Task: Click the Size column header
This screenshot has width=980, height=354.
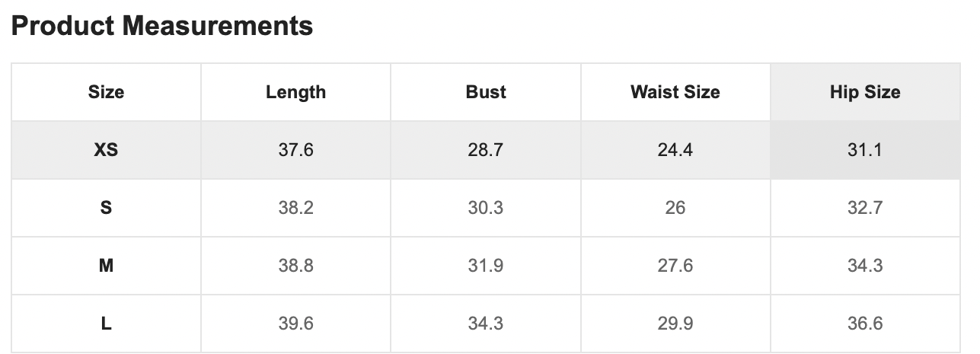Action: click(x=106, y=92)
